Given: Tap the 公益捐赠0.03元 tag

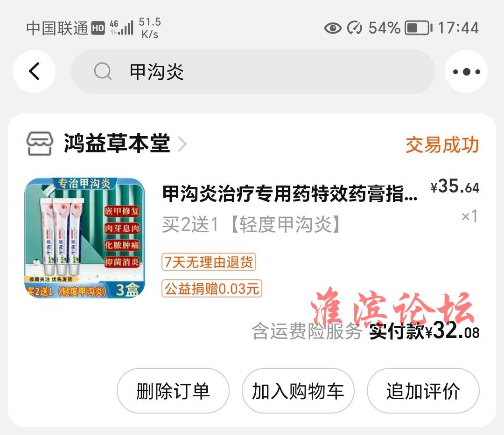Looking at the screenshot, I should coord(212,288).
